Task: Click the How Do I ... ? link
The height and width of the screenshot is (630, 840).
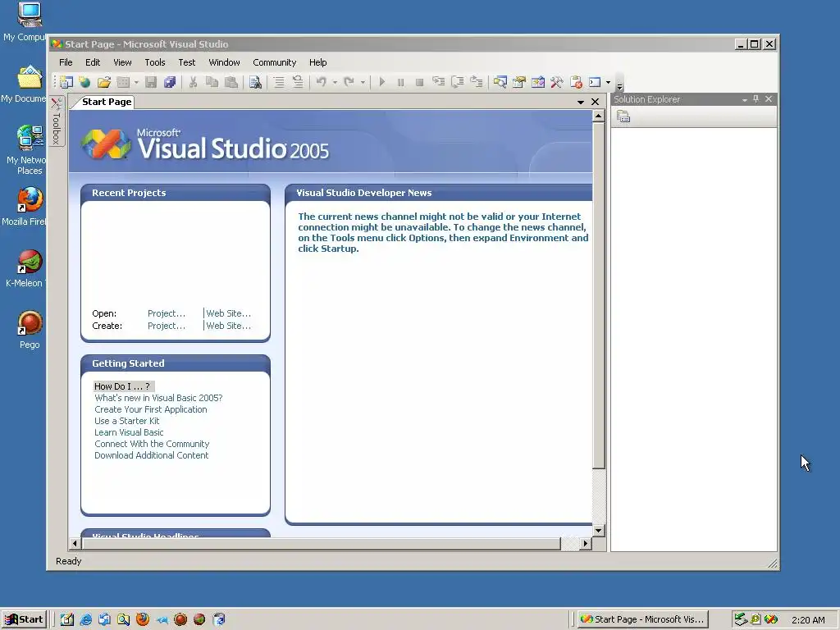Action: (x=123, y=386)
